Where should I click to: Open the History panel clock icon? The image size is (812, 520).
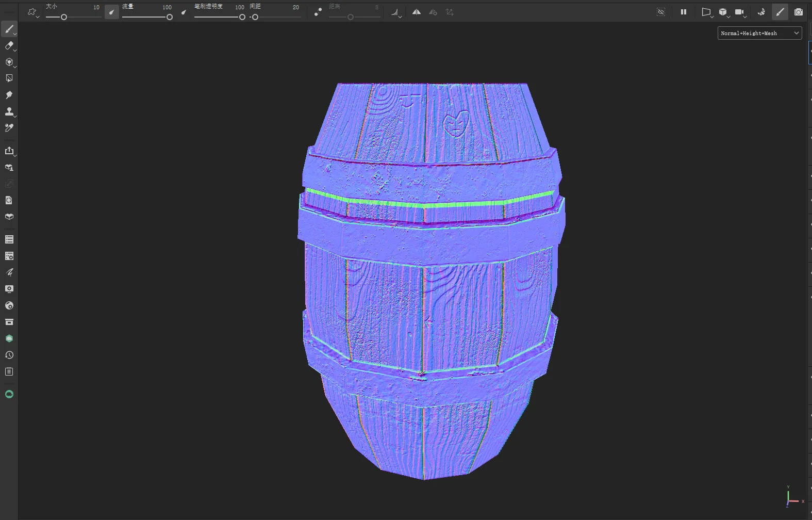tap(9, 355)
